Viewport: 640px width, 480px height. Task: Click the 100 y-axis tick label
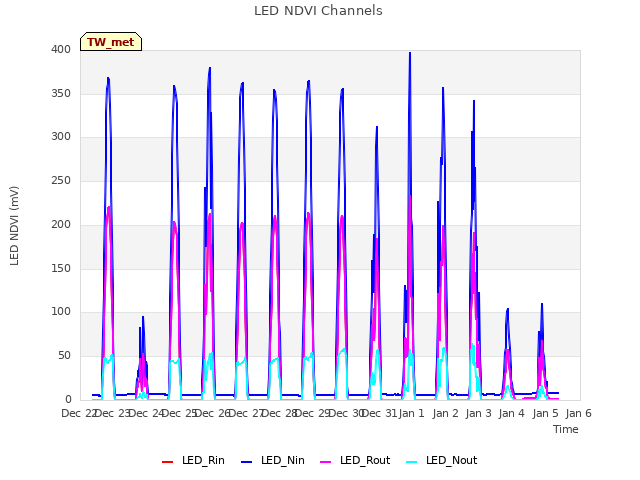(61, 312)
